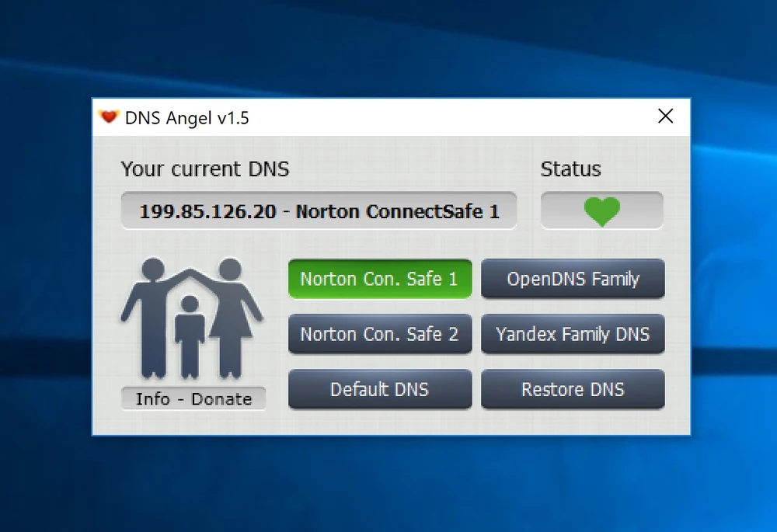Click the 'Norton ConnectSafe 1' name in DNS field
The image size is (777, 532).
pyautogui.click(x=398, y=211)
